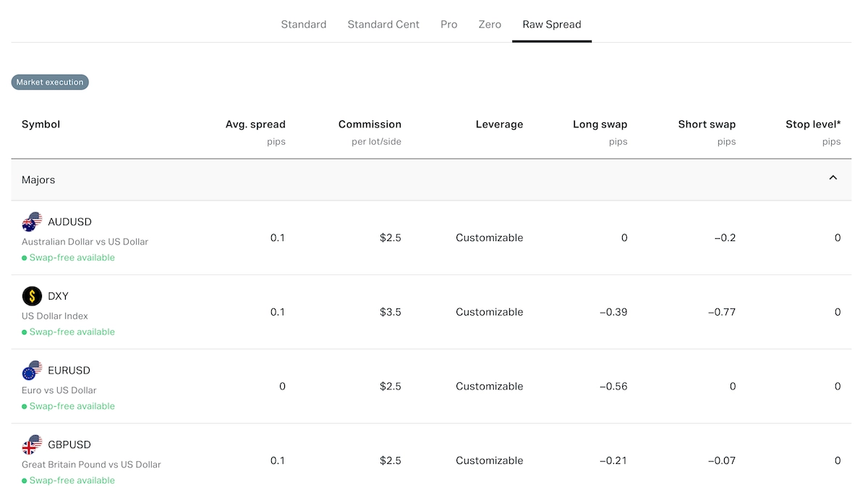Click the –0.2 short swap value
This screenshot has width=868, height=493.
725,238
